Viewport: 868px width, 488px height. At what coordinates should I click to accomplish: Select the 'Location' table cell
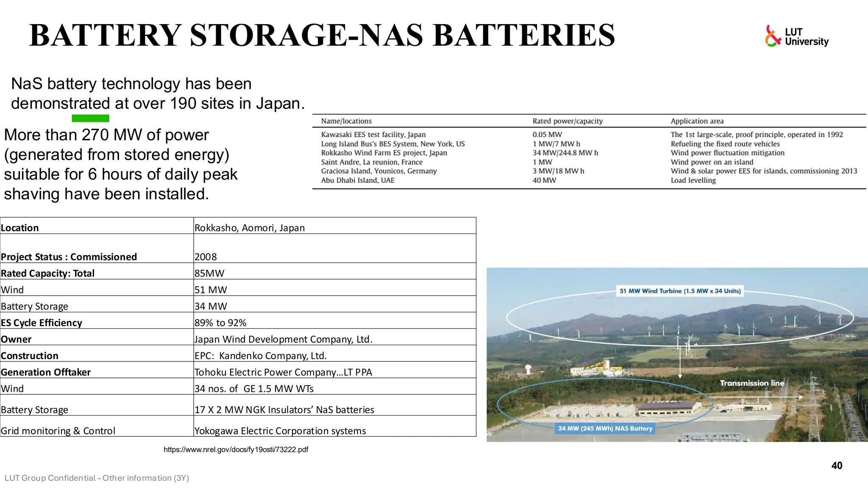pos(97,226)
